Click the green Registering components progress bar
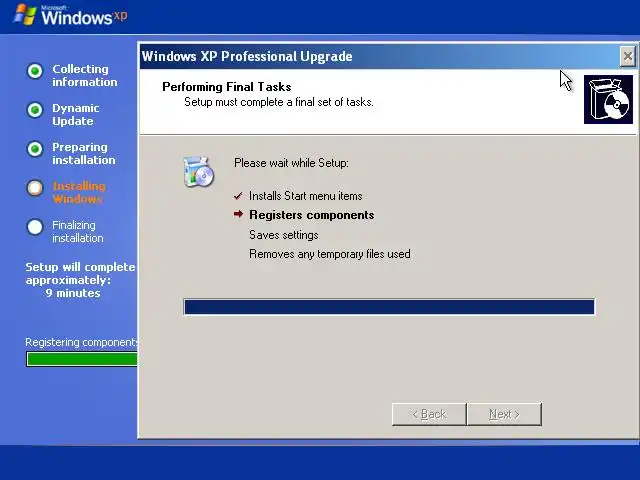 point(82,359)
